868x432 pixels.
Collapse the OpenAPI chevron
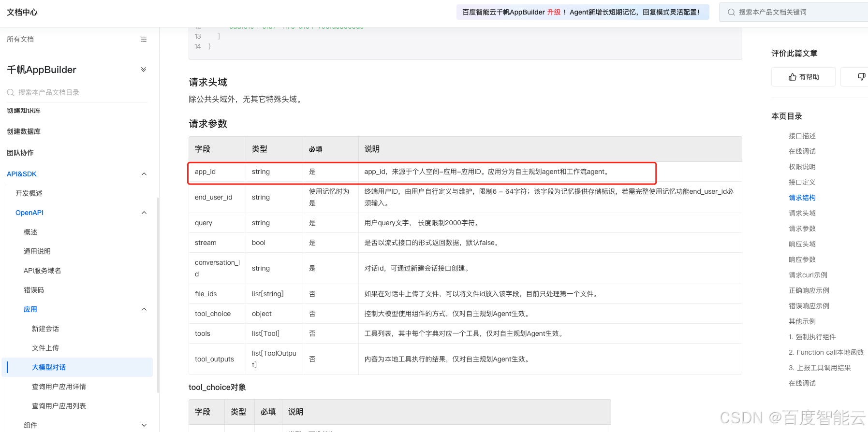coord(144,213)
